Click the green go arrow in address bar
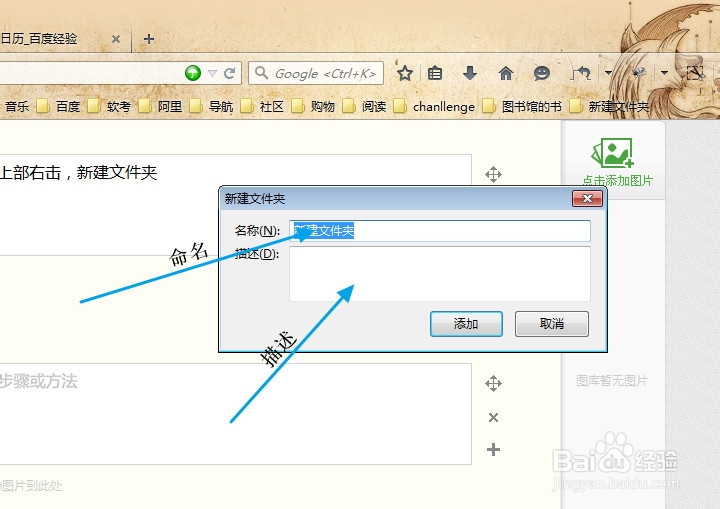Screen dimensions: 720x509 (193, 73)
